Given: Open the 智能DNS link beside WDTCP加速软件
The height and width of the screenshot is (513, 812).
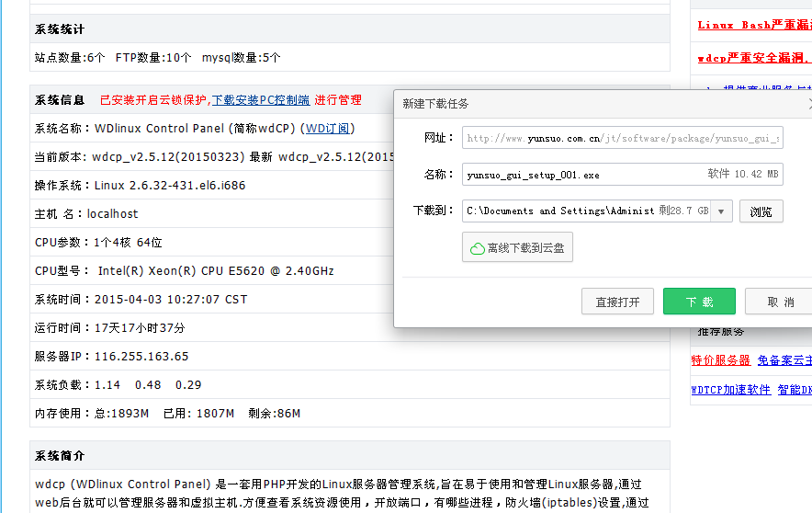Looking at the screenshot, I should coord(795,390).
